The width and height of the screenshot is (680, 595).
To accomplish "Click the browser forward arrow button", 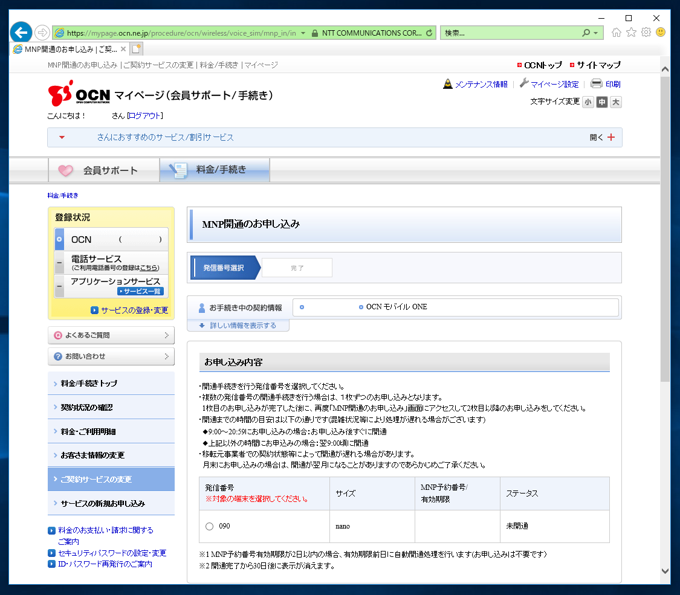I will (x=42, y=33).
